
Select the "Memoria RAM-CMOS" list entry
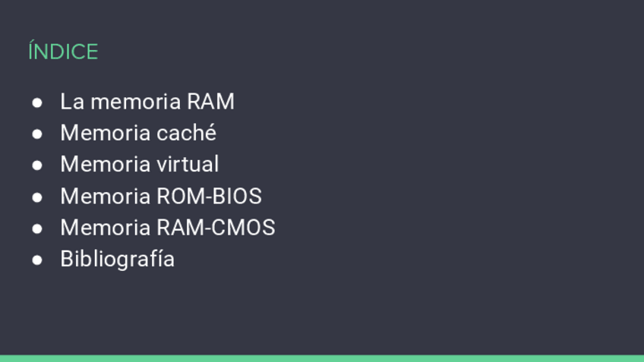point(168,228)
